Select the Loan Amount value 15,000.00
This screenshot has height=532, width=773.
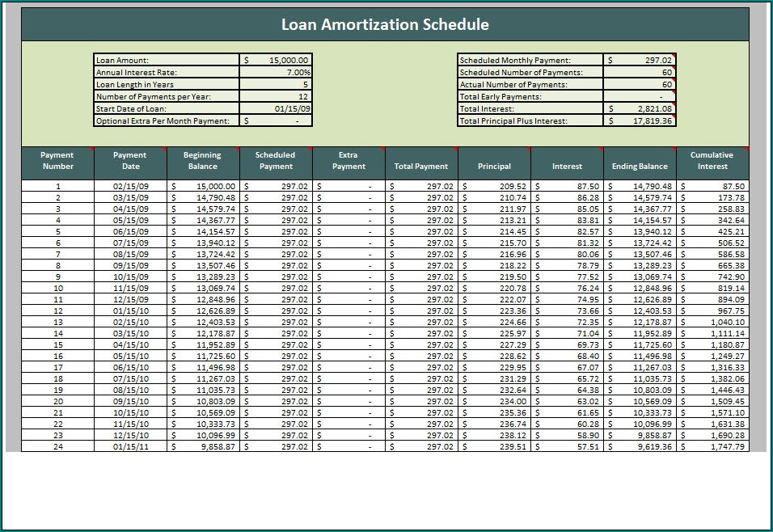coord(276,60)
